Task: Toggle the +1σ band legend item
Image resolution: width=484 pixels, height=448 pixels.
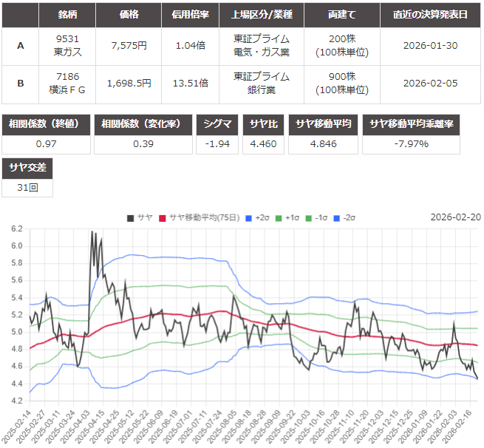Action: pos(287,217)
